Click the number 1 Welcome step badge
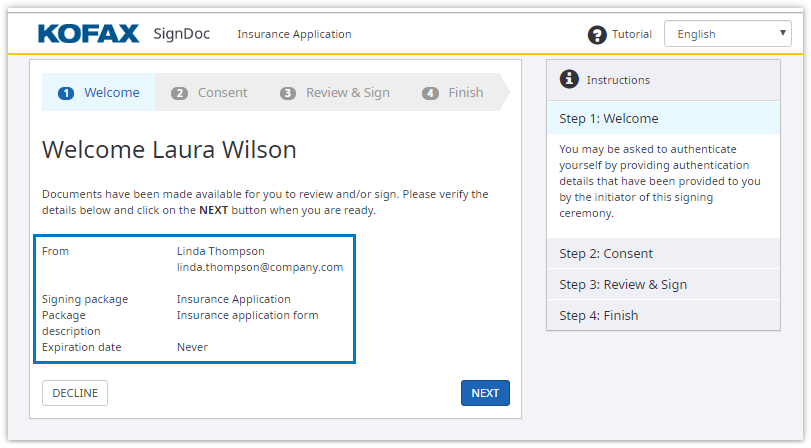Screen dimensions: 811x448 point(66,93)
